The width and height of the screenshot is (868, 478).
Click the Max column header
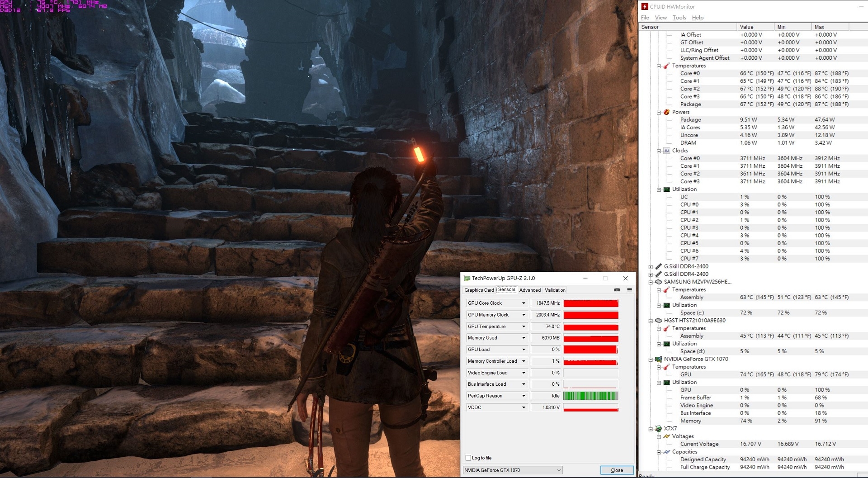[x=830, y=27]
